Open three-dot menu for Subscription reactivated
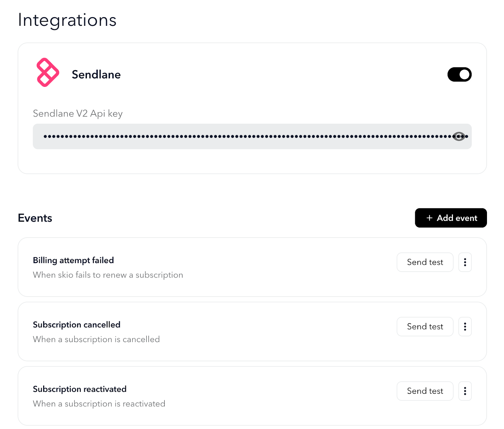Viewport: 504px width, 429px height. (x=465, y=391)
